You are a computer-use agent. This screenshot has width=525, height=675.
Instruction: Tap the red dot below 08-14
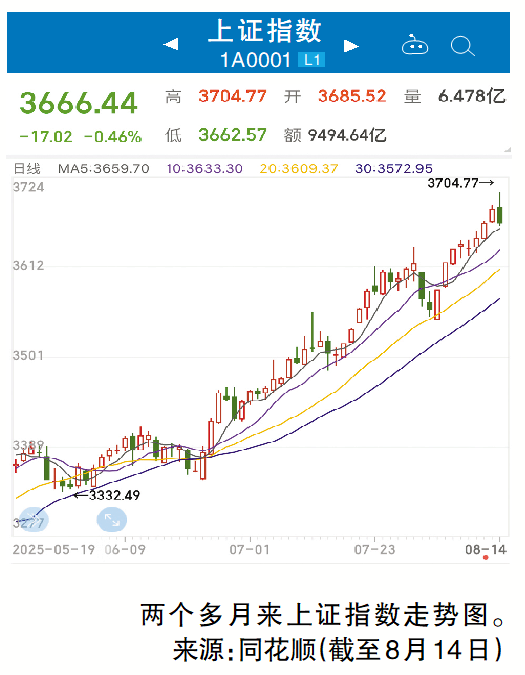pos(485,558)
